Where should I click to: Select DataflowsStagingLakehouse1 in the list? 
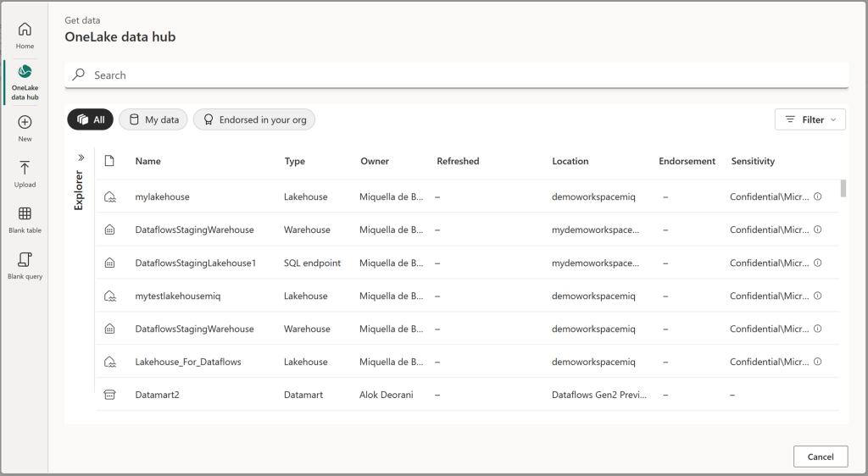click(196, 263)
